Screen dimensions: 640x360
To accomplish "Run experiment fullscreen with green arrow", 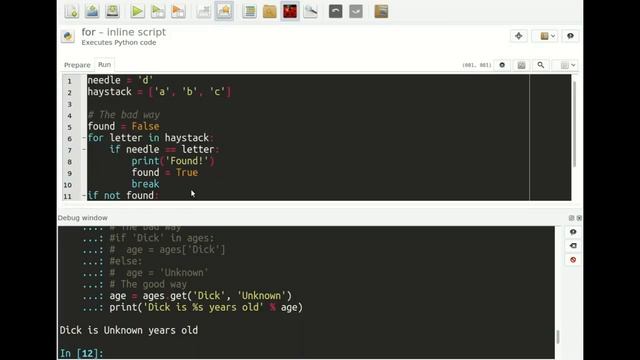I will coord(138,11).
